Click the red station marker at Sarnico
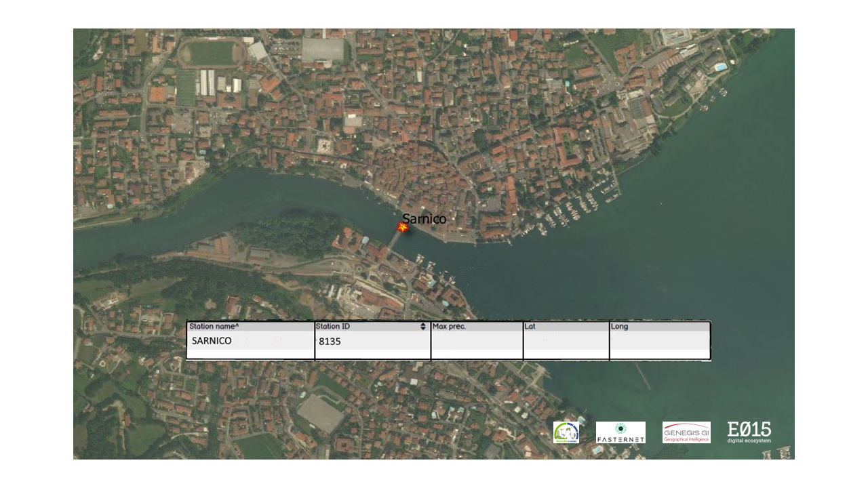 [x=403, y=228]
